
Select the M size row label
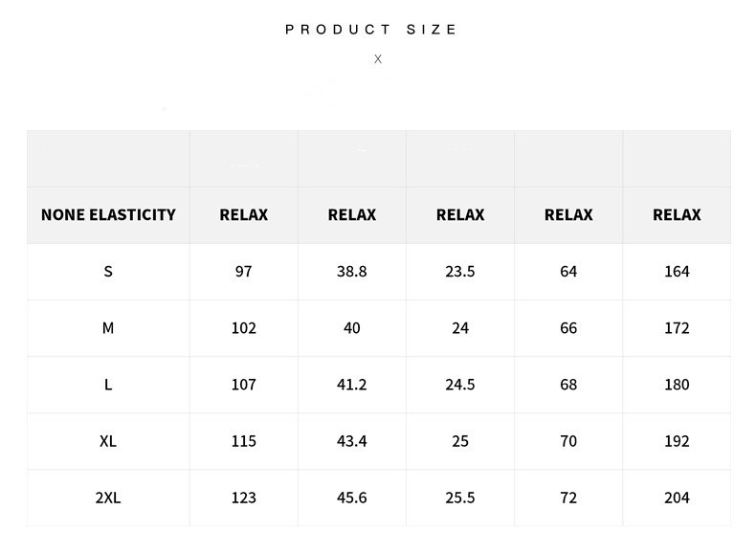pos(108,328)
